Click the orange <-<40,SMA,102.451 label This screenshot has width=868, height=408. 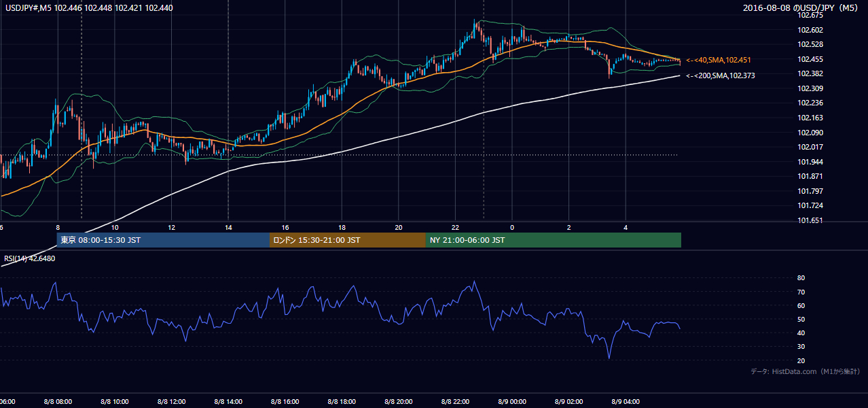point(719,60)
